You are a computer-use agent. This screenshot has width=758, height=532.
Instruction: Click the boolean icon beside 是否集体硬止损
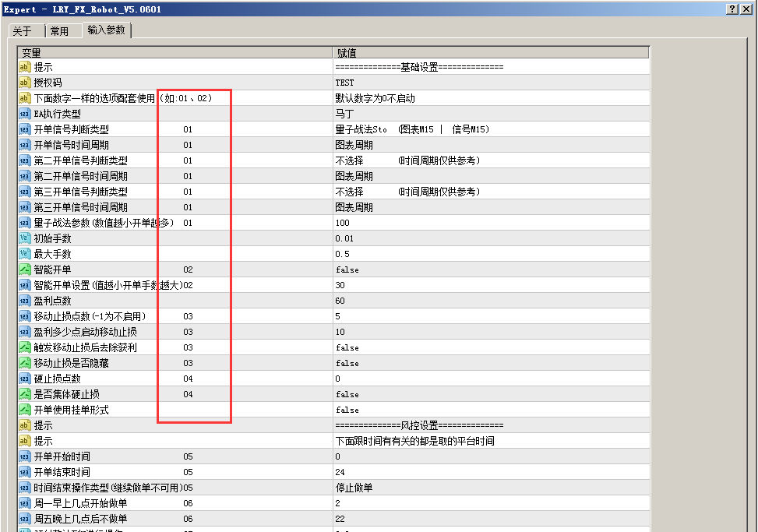[x=25, y=394]
